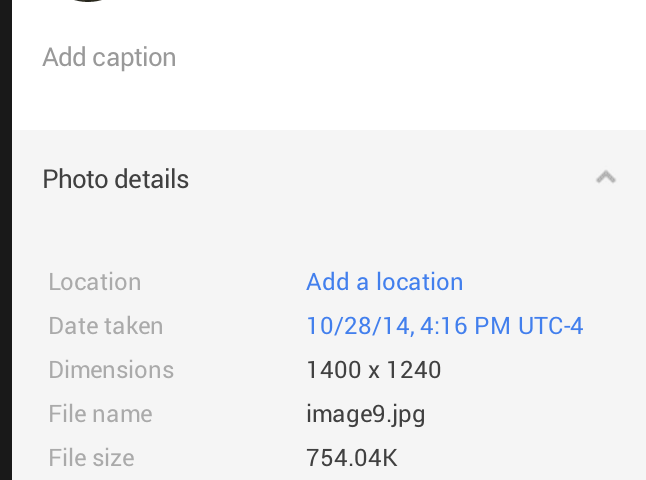Click the partially visible profile avatar
The image size is (646, 480).
click(88, 1)
